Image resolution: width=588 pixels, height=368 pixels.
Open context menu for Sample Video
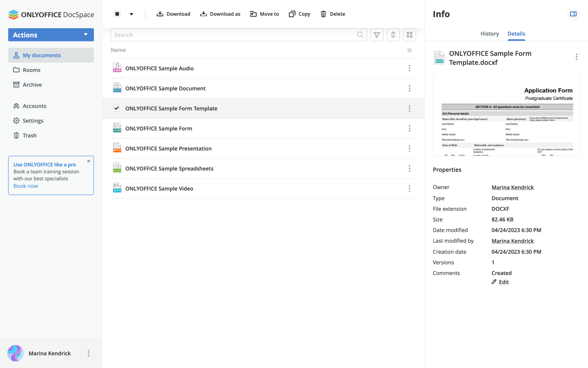[x=409, y=189]
